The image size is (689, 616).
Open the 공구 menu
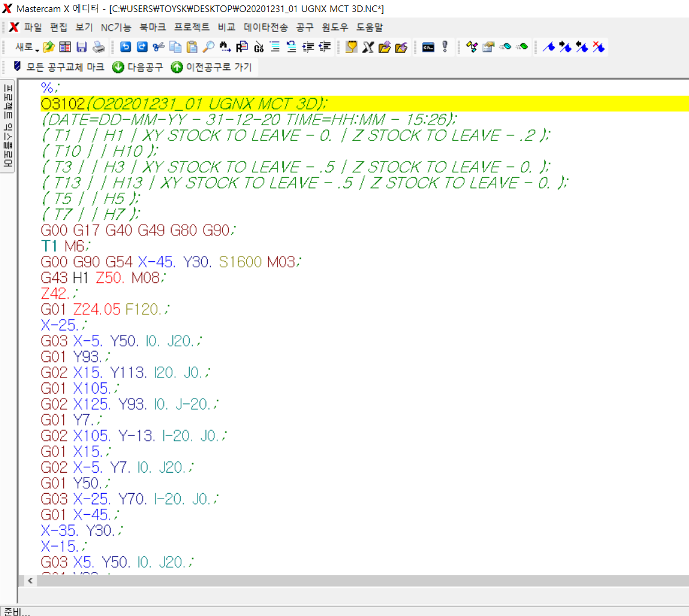pos(305,27)
